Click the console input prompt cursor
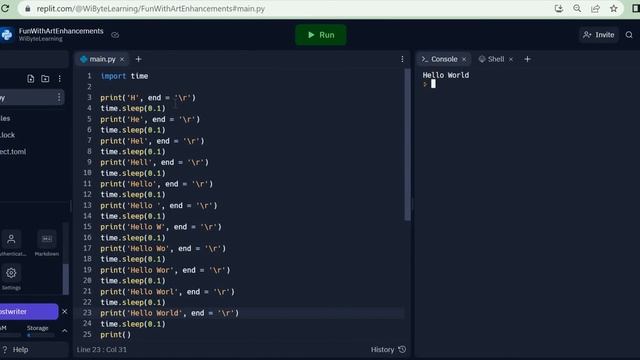 (433, 84)
